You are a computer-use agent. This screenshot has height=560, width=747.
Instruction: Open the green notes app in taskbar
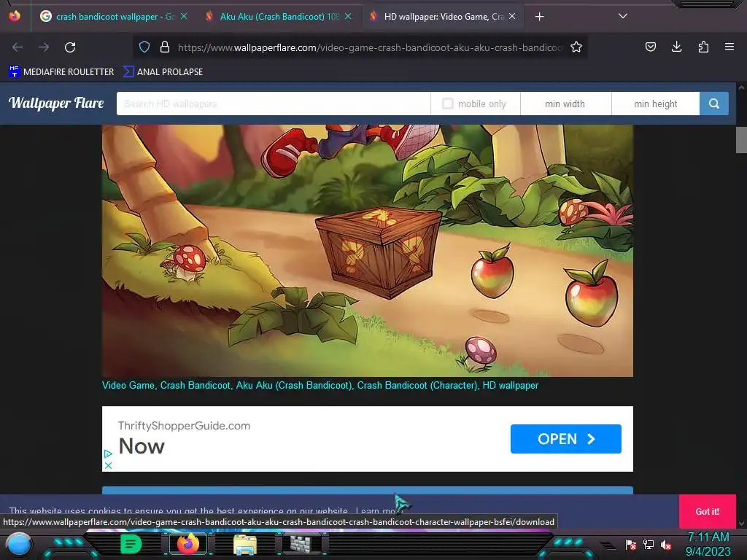pos(131,544)
